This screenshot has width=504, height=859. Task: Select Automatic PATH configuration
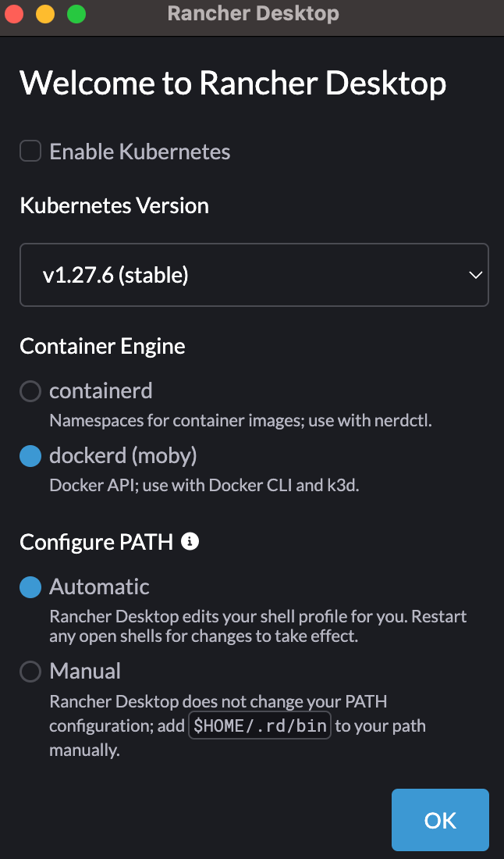(30, 586)
